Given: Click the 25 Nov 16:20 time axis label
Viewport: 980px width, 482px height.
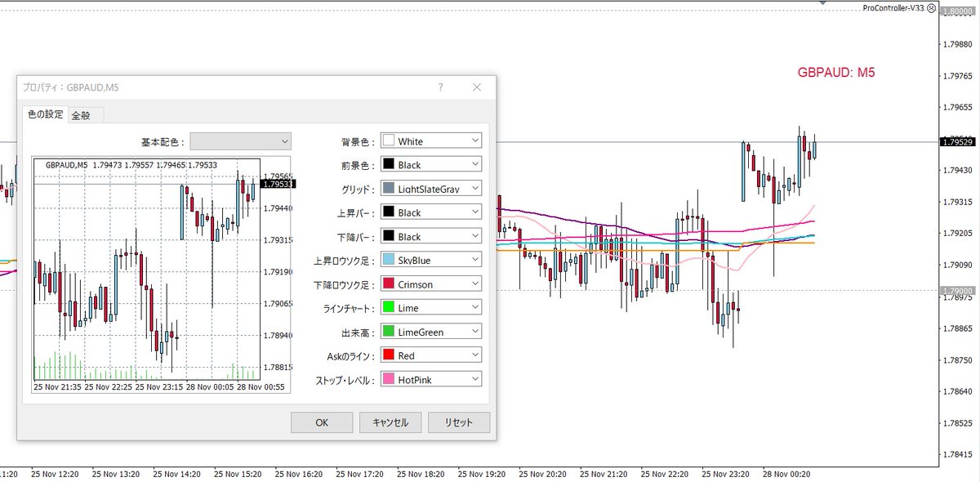Looking at the screenshot, I should pos(301,473).
